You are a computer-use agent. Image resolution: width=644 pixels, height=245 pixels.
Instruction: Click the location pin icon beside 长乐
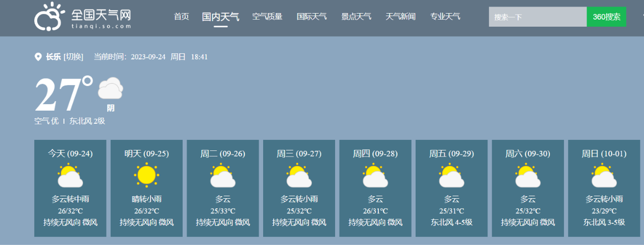tap(38, 57)
